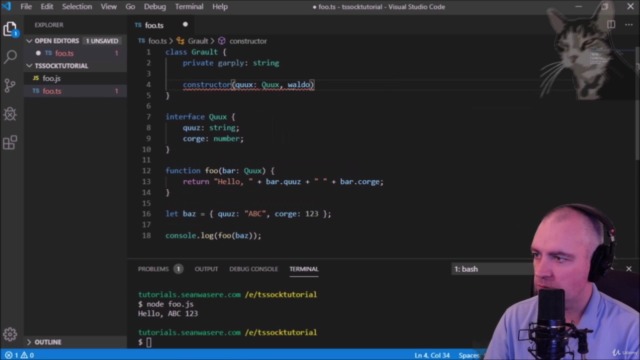Click the terminal prompt input line
This screenshot has height=360, width=640.
[x=149, y=342]
